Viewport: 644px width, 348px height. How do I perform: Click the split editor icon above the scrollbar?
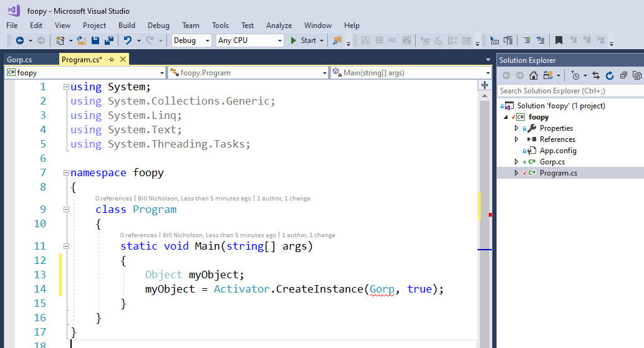coord(484,85)
